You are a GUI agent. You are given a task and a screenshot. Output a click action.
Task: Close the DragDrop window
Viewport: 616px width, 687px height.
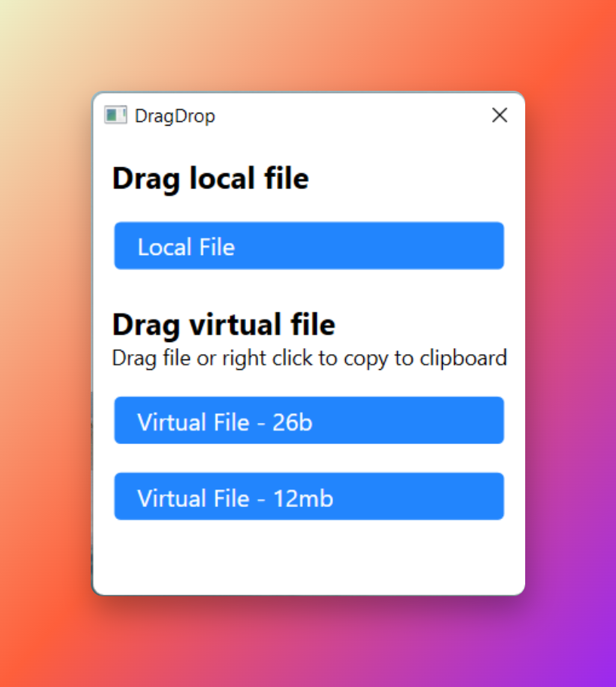(x=499, y=116)
